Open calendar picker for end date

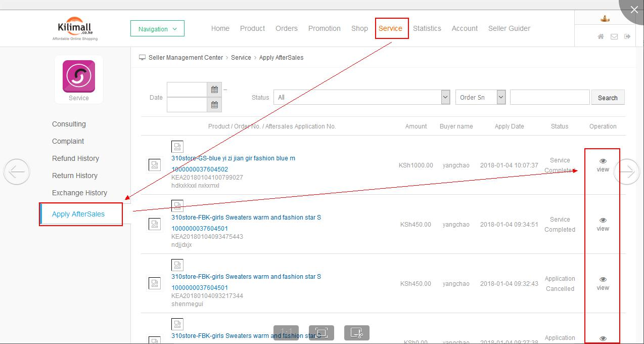pyautogui.click(x=214, y=105)
